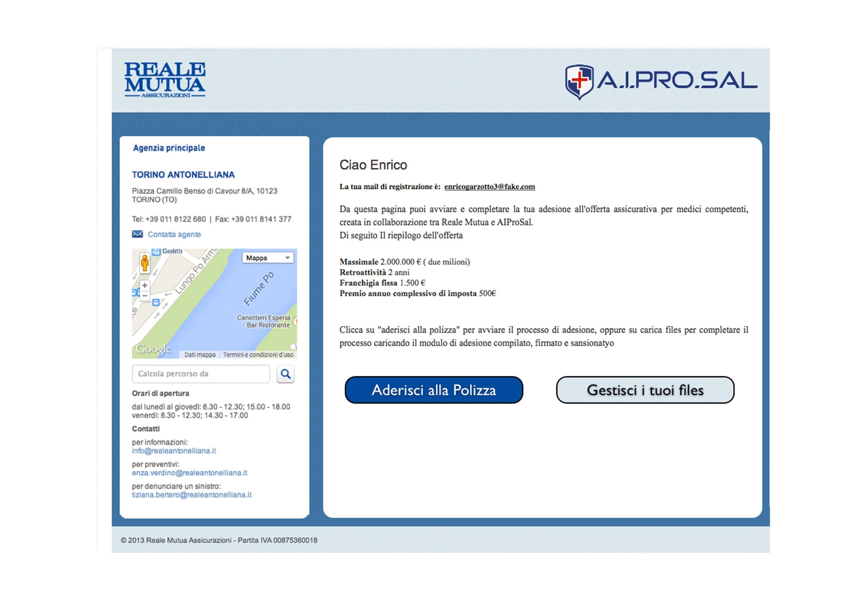Select the Mappa tab on the map
Viewport: 868px width, 600px height.
[x=258, y=257]
